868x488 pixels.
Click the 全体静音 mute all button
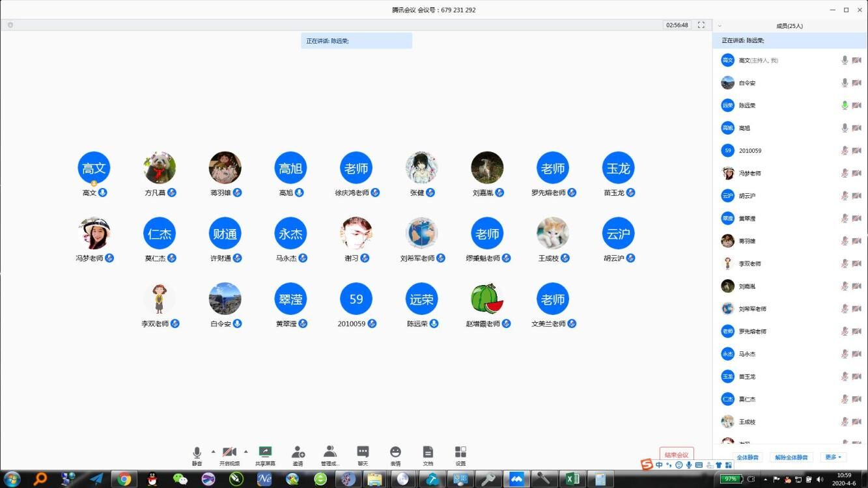[748, 457]
